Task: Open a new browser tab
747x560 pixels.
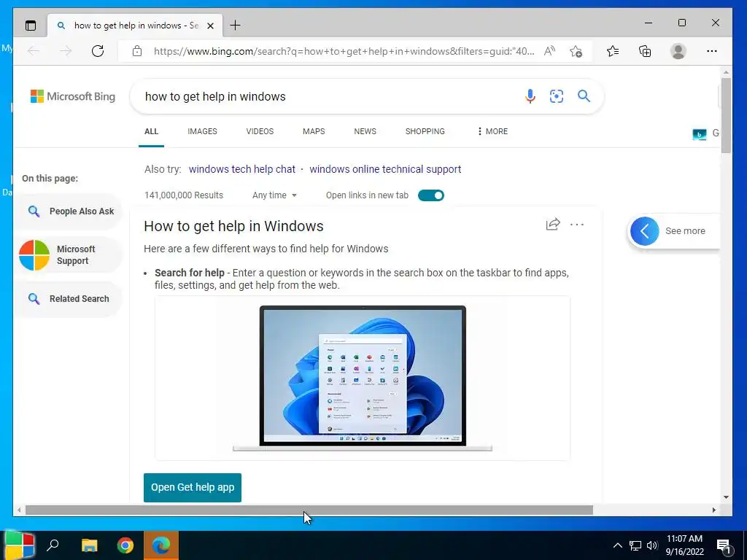Action: (x=236, y=26)
